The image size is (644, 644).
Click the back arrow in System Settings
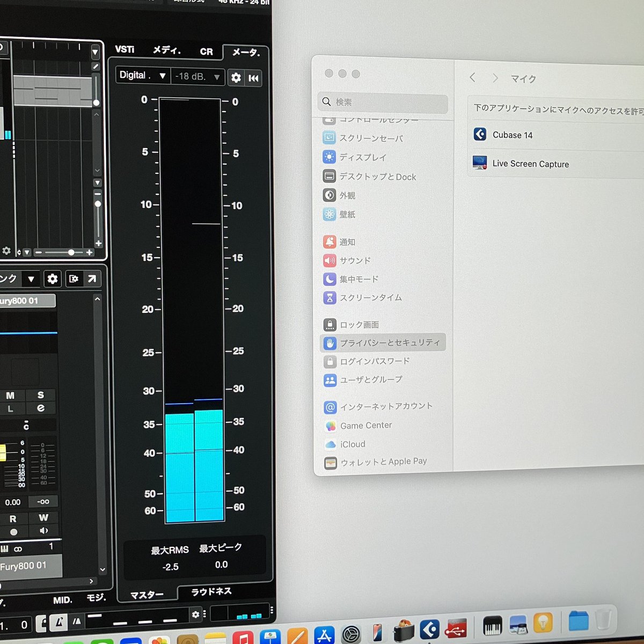pos(472,77)
